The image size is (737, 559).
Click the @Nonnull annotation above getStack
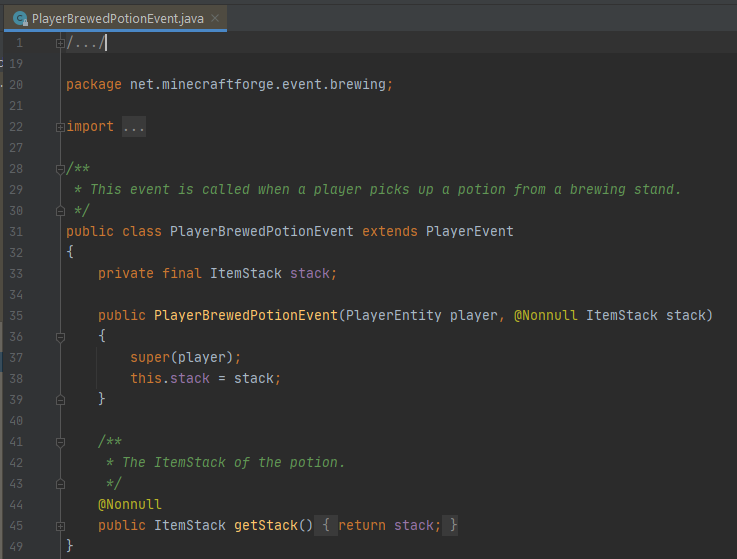click(129, 504)
